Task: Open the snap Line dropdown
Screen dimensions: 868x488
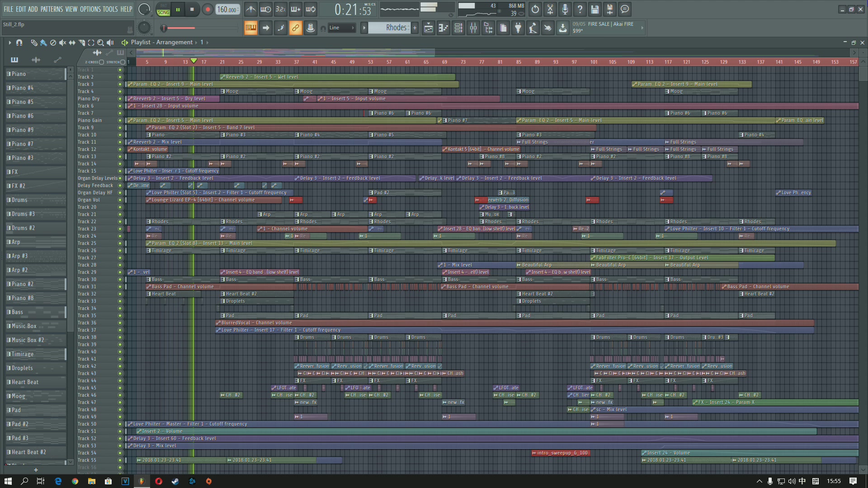Action: (342, 28)
